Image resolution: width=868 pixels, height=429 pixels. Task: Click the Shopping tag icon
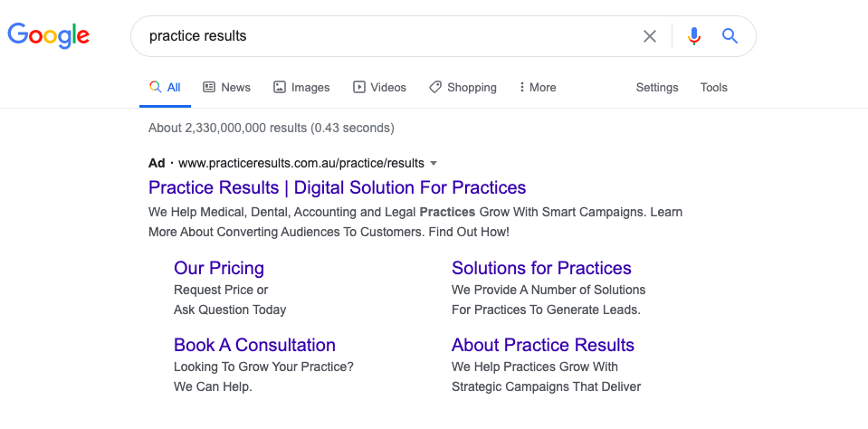point(435,88)
